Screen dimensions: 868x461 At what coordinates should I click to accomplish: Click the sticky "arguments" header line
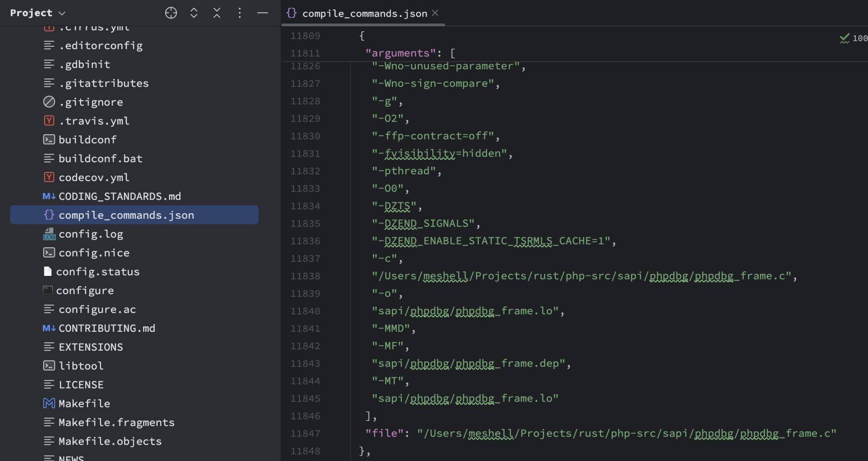[x=410, y=53]
